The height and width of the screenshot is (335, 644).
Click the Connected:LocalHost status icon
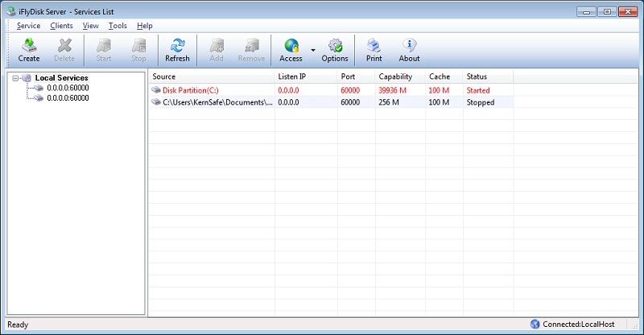pyautogui.click(x=535, y=324)
